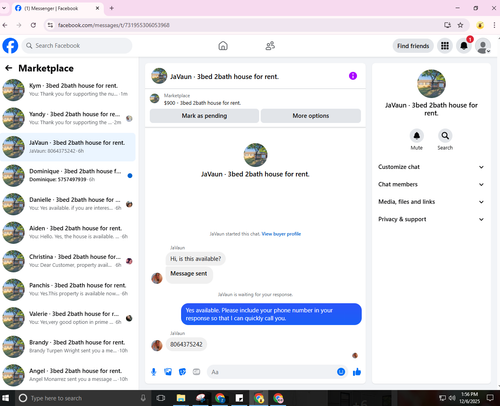This screenshot has width=500, height=406.
Task: Open the Chrome three-dot menu
Action: tap(494, 25)
